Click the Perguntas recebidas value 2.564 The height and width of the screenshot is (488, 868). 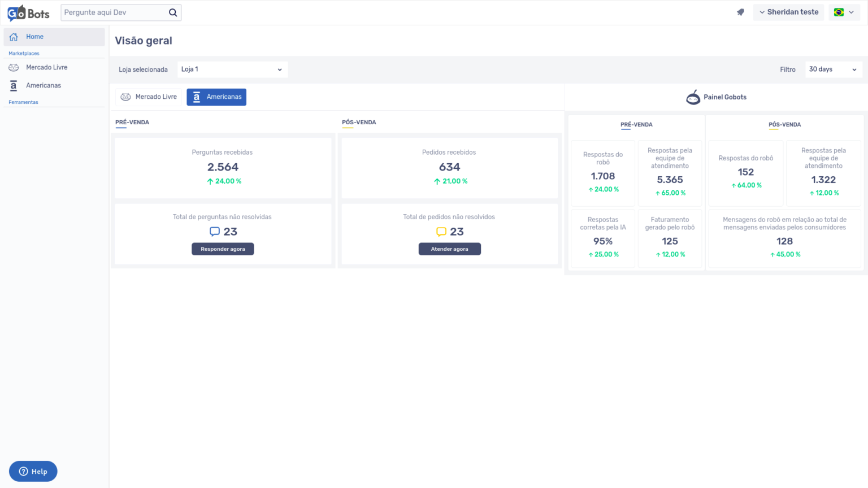223,167
